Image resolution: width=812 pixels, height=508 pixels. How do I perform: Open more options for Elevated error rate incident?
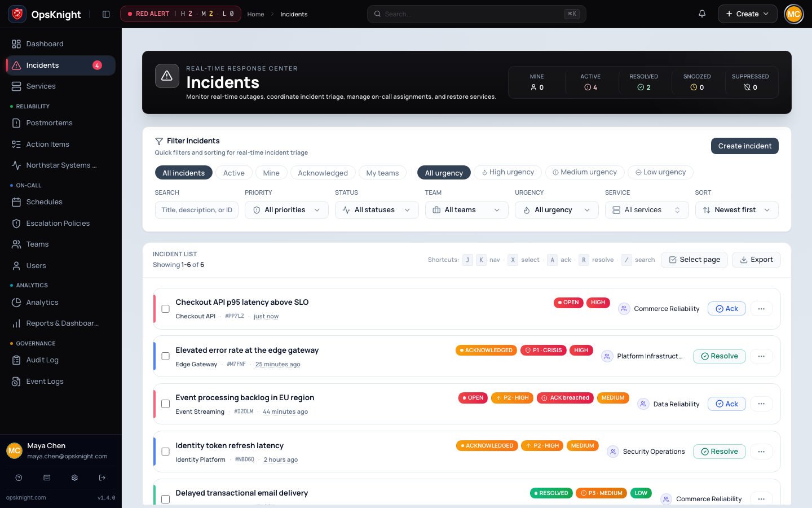pos(761,356)
